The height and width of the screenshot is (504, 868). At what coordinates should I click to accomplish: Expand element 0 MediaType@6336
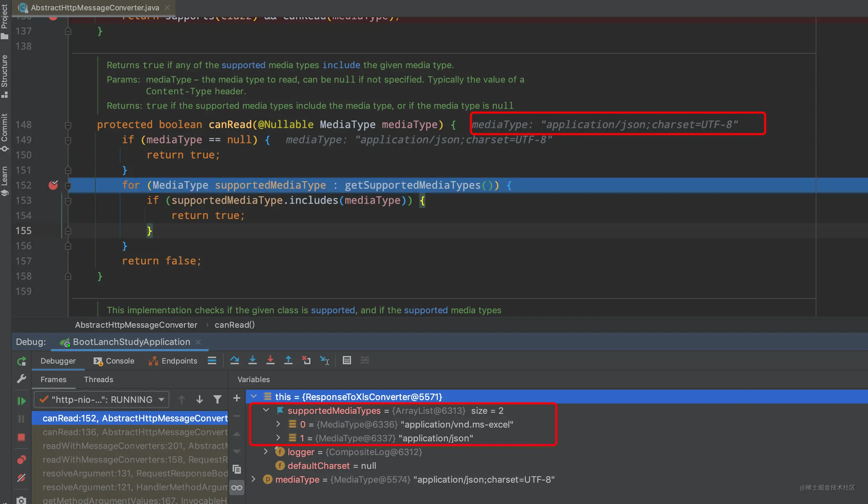tap(278, 424)
